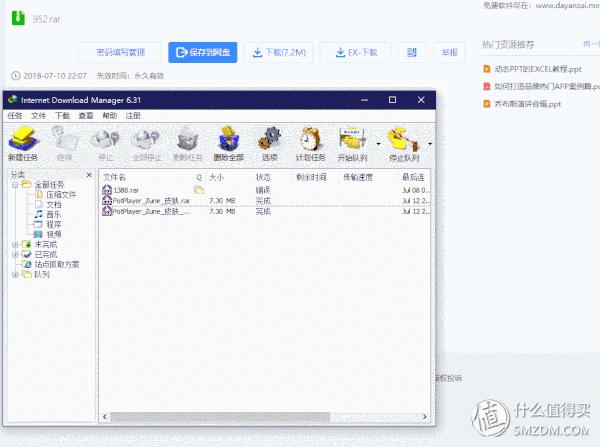Open the 动态PPT的EXCEL教程.ppt link

point(538,69)
